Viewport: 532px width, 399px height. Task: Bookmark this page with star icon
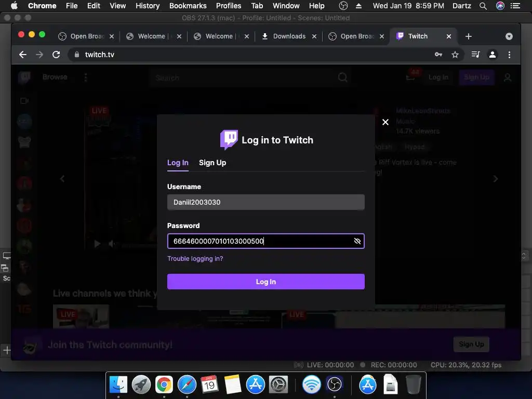pyautogui.click(x=455, y=55)
